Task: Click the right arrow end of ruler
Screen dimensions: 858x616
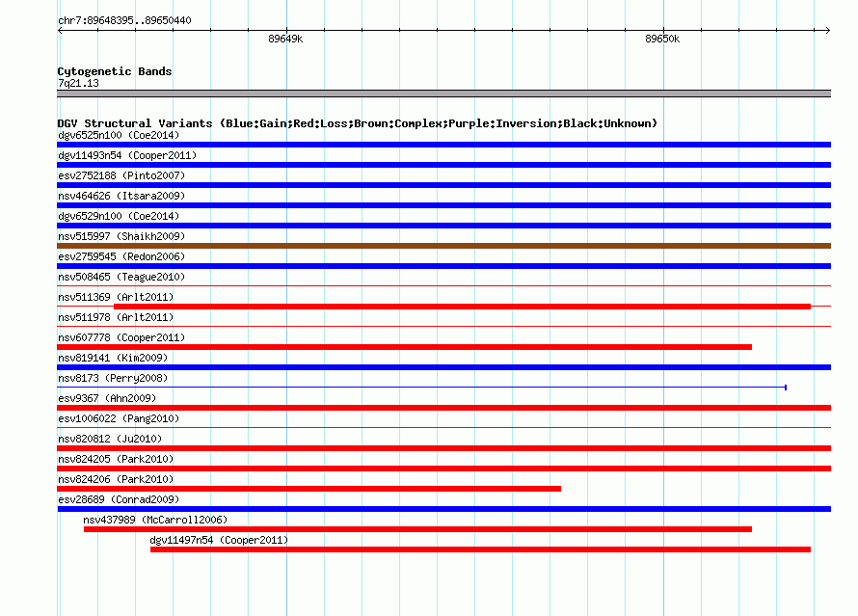Action: click(x=827, y=31)
